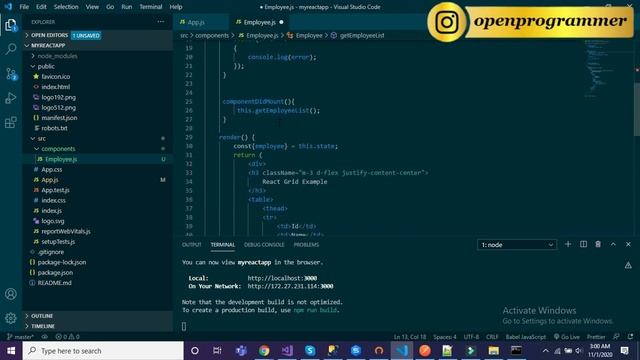Open Employee.js in the file tree

(x=61, y=159)
